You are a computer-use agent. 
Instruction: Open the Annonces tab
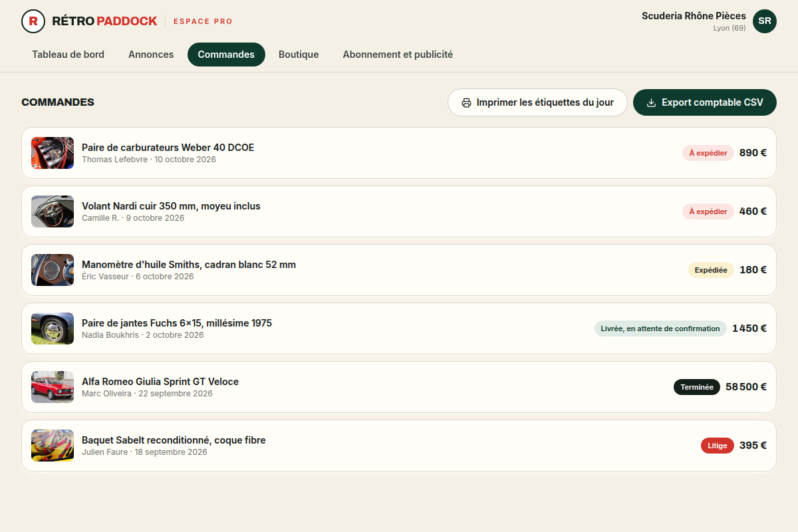point(151,55)
